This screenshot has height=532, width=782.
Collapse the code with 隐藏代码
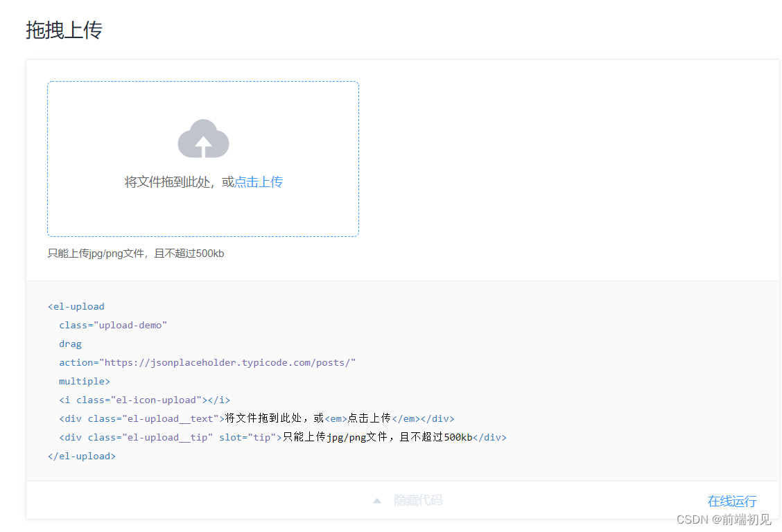tap(417, 500)
